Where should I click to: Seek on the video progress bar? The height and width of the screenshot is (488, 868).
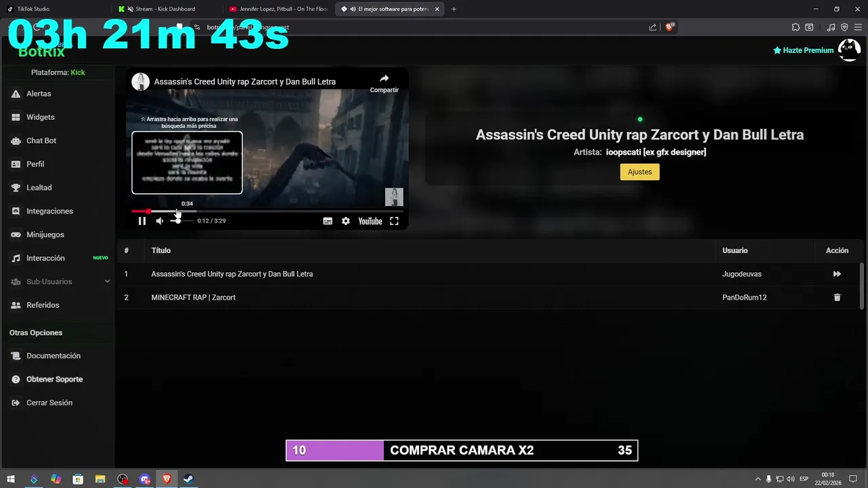tap(267, 211)
